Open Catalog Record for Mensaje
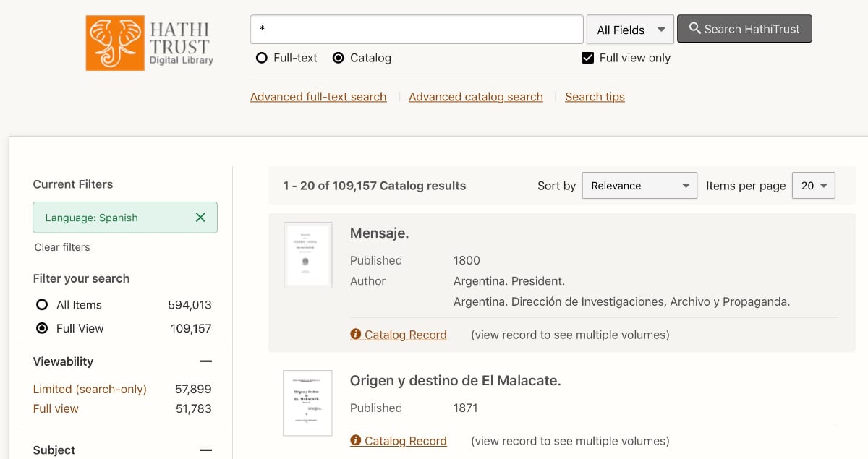868x459 pixels. [405, 335]
